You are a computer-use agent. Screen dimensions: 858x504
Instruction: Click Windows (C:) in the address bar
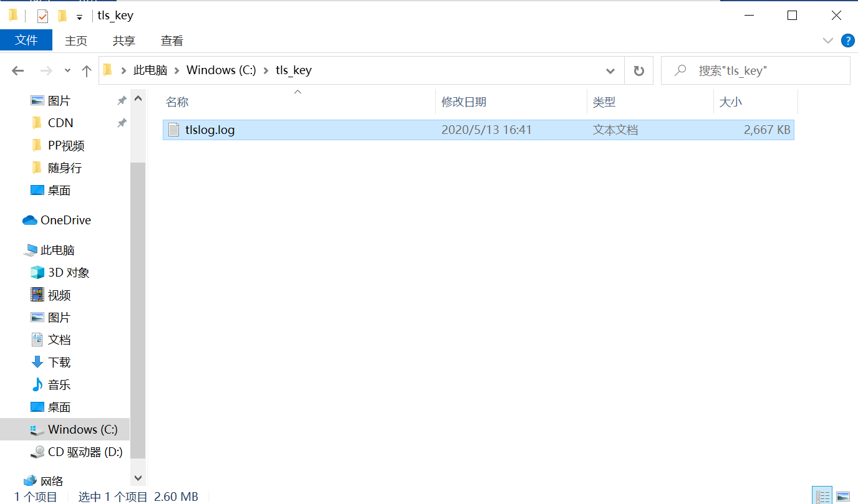pos(221,70)
